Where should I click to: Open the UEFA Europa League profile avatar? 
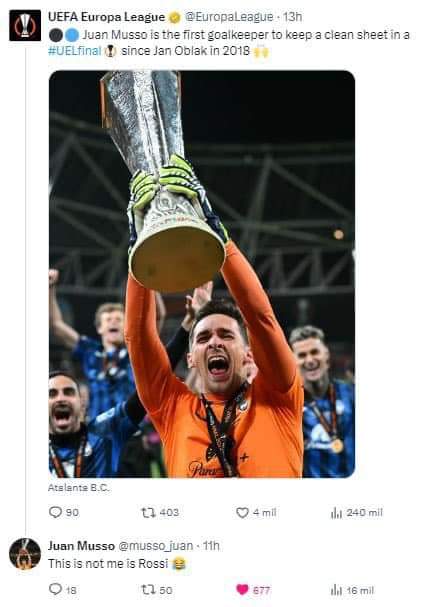point(25,26)
